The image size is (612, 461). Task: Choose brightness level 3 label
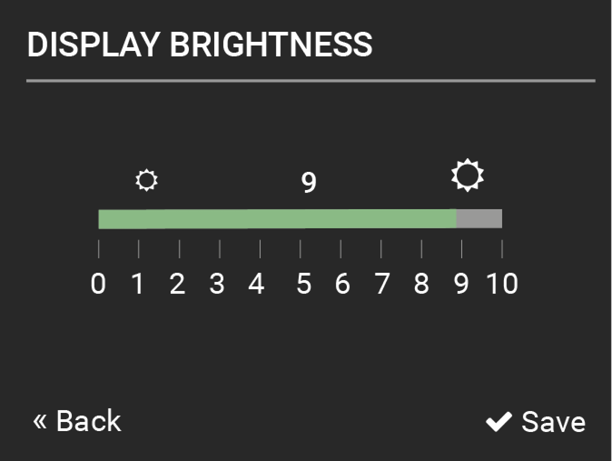[217, 283]
